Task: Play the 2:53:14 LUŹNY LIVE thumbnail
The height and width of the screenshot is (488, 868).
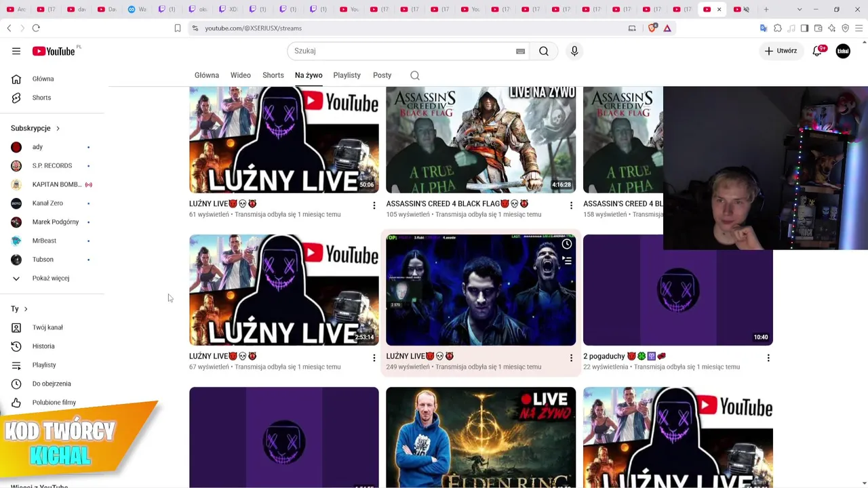Action: click(284, 290)
